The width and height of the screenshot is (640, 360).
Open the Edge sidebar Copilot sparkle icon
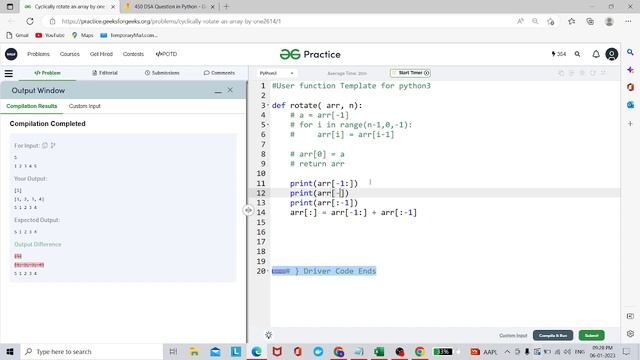(x=630, y=70)
